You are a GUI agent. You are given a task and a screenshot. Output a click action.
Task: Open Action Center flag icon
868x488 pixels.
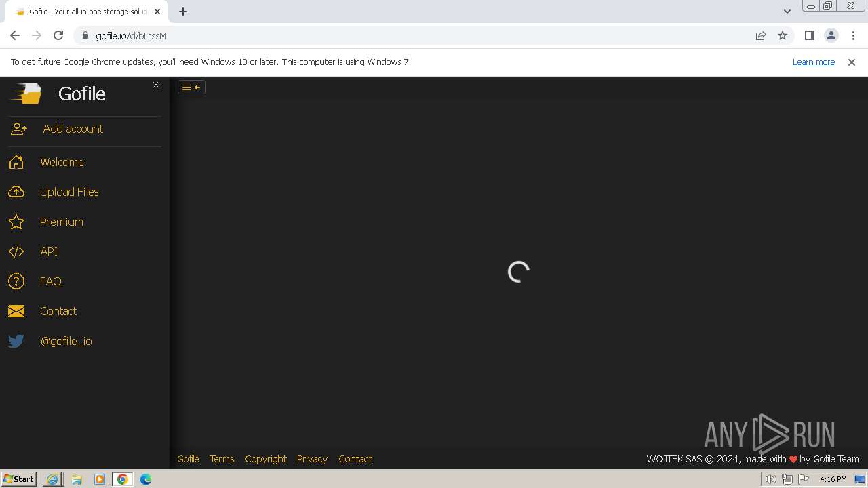coord(804,479)
